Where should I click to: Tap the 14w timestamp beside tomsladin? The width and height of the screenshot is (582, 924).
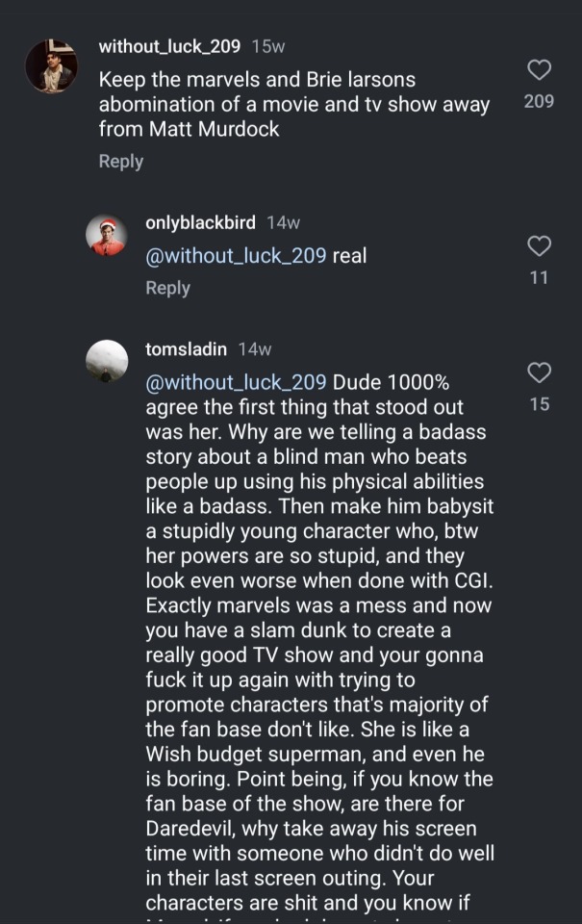(x=255, y=349)
